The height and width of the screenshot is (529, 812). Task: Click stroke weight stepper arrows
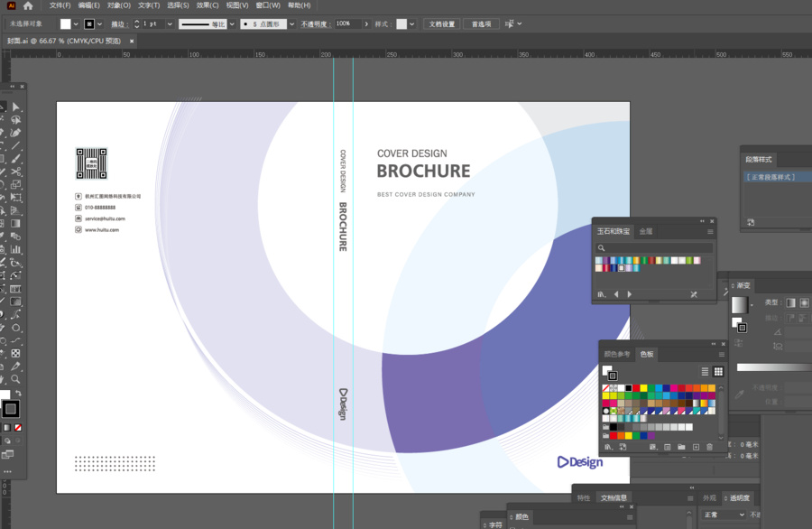click(x=137, y=23)
